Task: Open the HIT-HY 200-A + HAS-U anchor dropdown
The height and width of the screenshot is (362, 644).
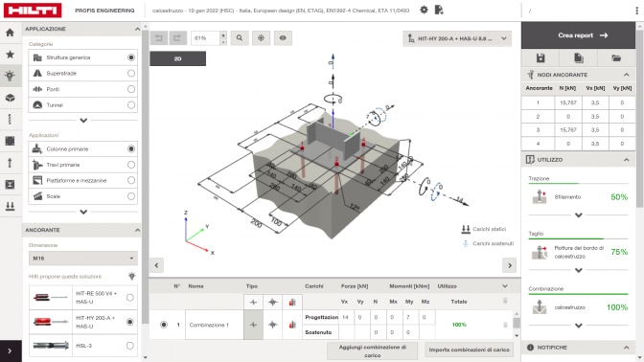Action: coord(457,38)
